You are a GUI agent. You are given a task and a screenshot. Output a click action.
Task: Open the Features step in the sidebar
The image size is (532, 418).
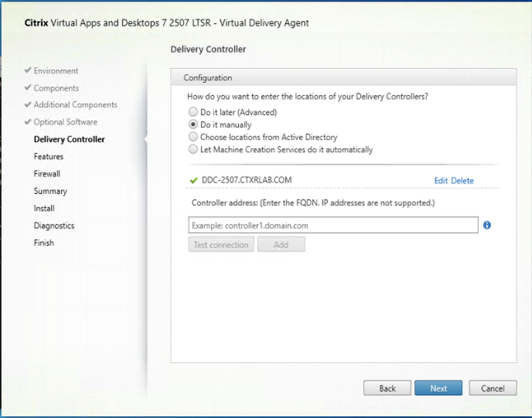tap(48, 156)
